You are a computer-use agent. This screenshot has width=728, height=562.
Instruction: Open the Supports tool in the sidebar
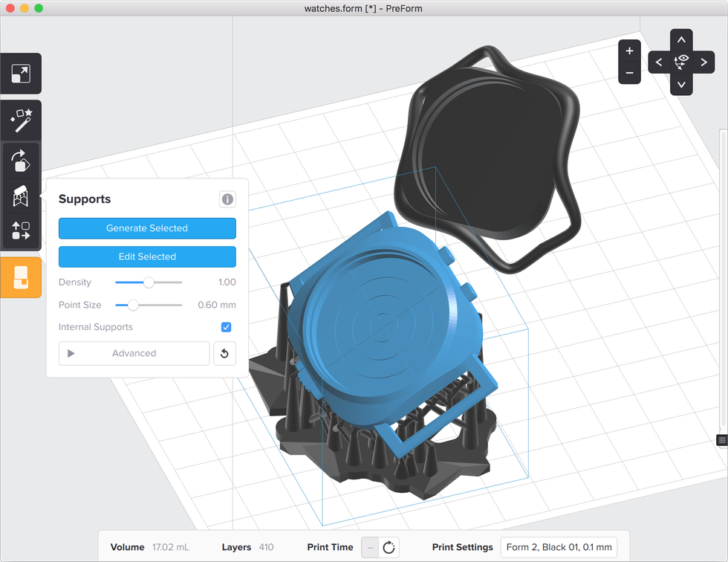pyautogui.click(x=21, y=195)
